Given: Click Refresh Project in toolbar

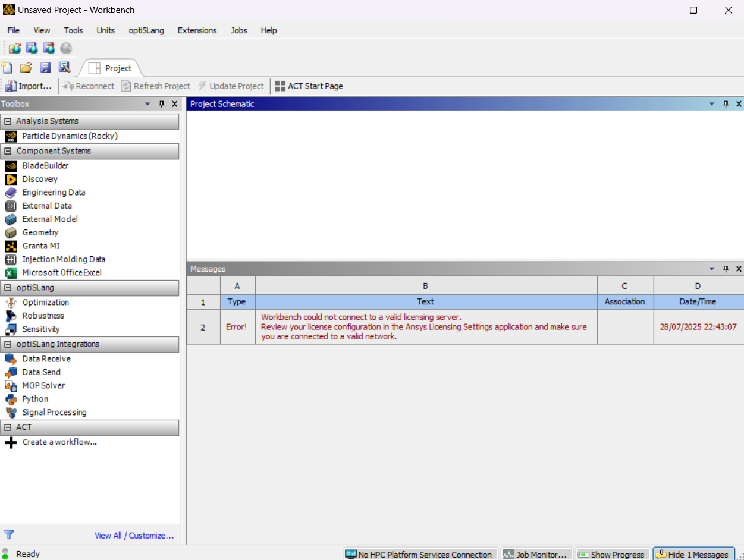Looking at the screenshot, I should pyautogui.click(x=156, y=86).
